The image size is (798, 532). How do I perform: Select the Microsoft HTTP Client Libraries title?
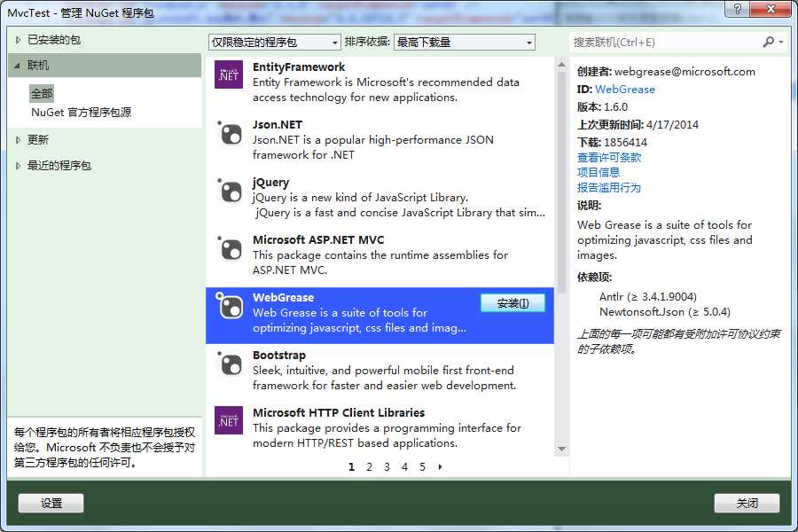pos(339,413)
